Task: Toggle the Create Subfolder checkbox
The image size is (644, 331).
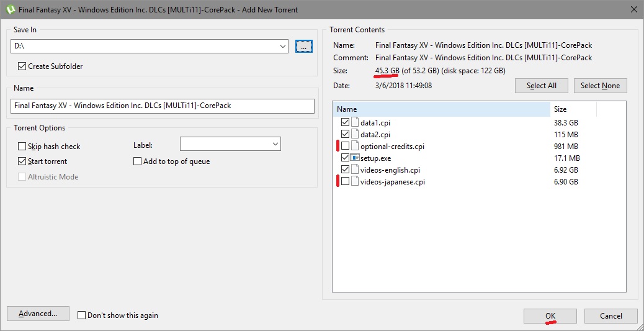Action: 22,66
